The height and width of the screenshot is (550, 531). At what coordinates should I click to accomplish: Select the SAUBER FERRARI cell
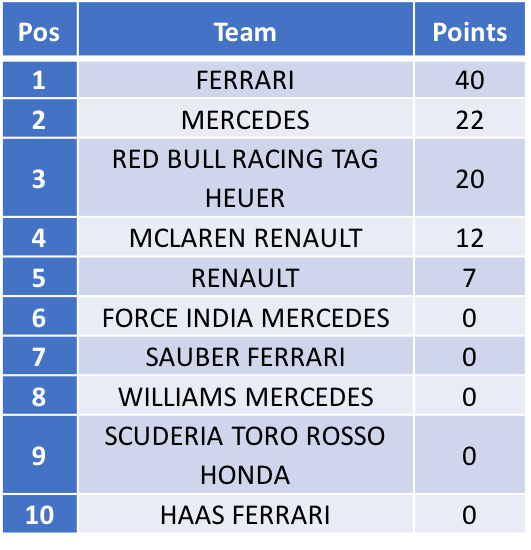click(x=246, y=356)
